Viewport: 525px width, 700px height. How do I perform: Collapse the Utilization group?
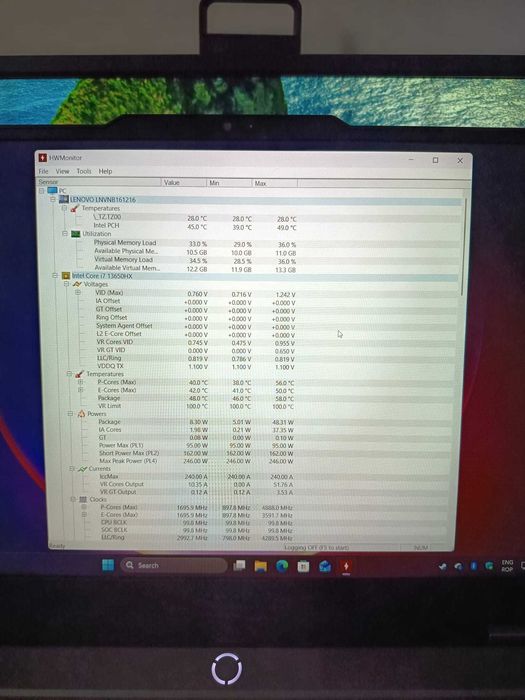click(65, 233)
